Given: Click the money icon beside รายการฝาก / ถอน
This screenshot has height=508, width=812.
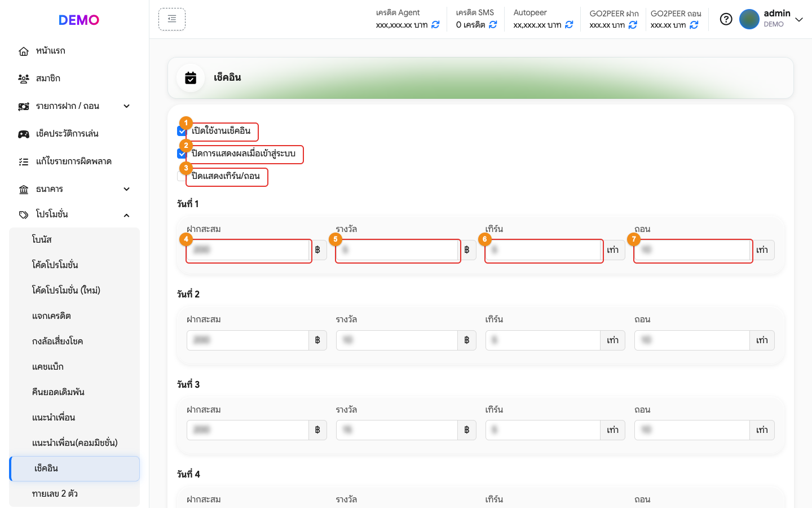Looking at the screenshot, I should click(x=24, y=107).
